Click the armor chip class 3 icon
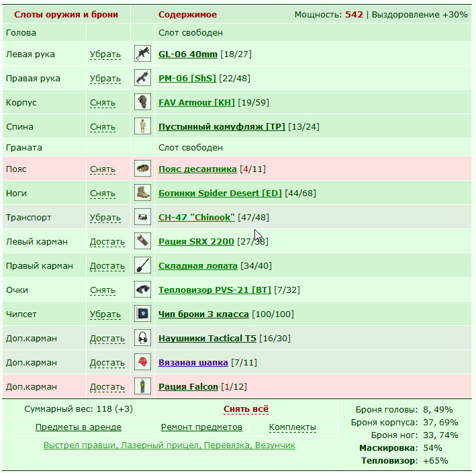This screenshot has height=473, width=476. click(x=143, y=314)
